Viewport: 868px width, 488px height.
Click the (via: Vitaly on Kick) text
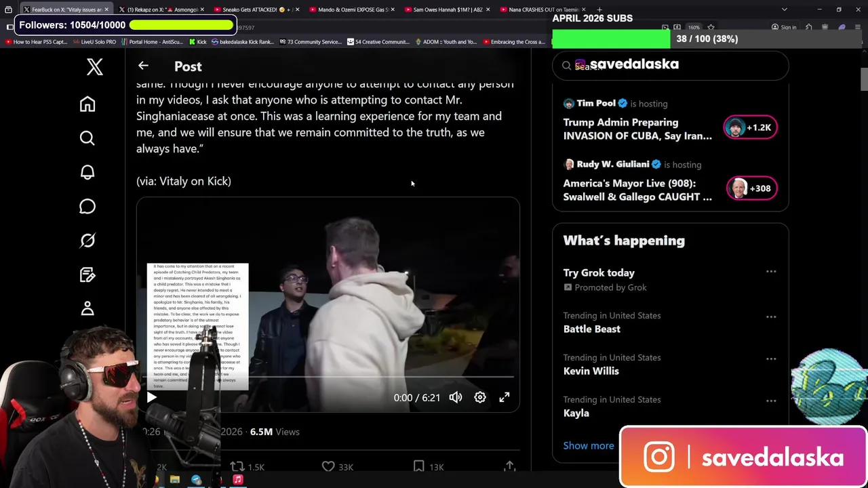coord(184,181)
